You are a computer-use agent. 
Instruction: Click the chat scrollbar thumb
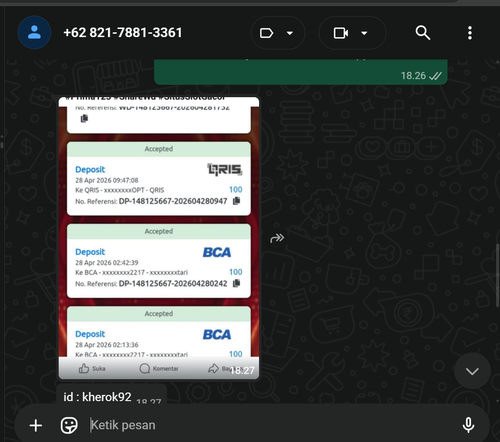(x=497, y=275)
